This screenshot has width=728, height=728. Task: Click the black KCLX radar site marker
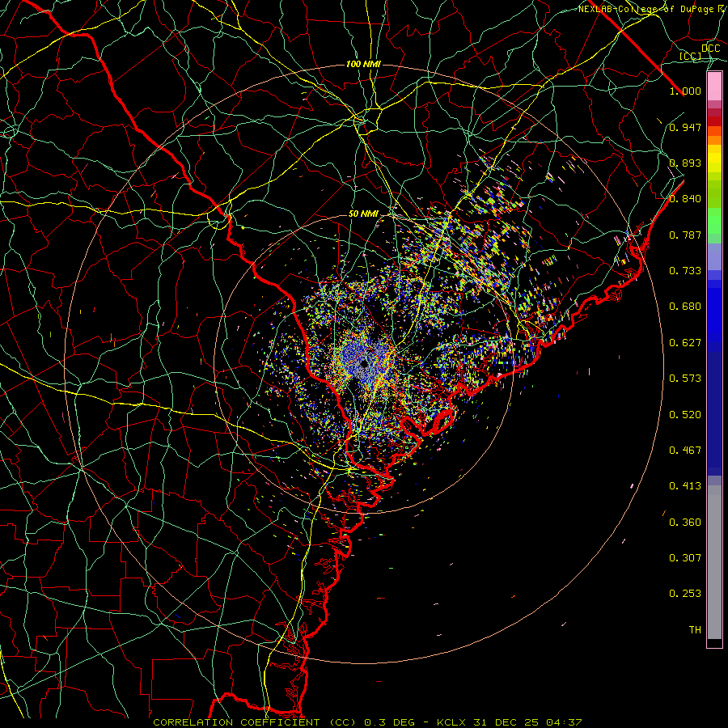click(364, 363)
